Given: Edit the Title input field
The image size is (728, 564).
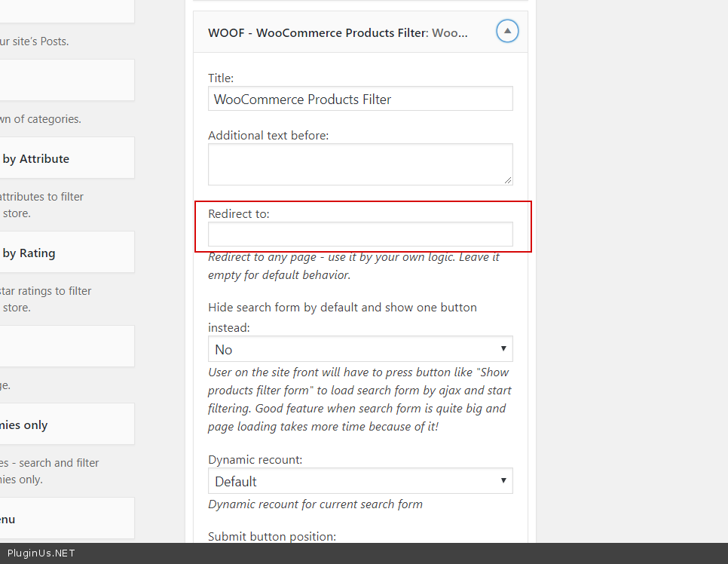Looking at the screenshot, I should point(360,99).
